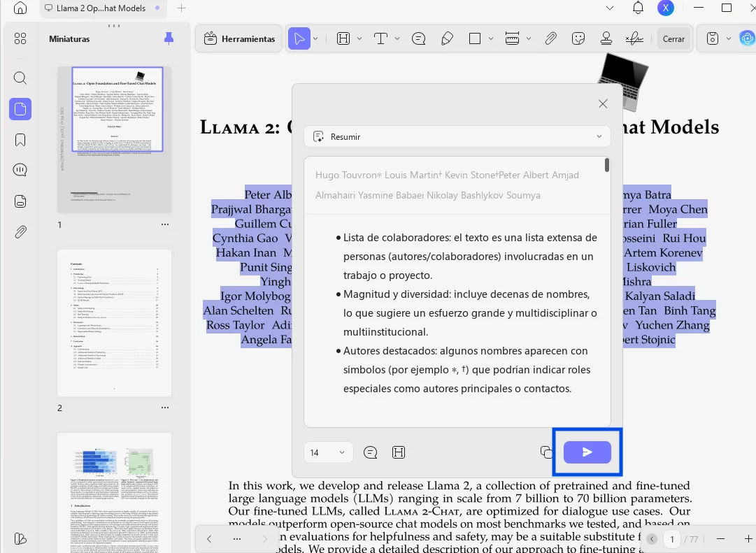Expand the measurement tool dropdown arrow

coord(529,38)
